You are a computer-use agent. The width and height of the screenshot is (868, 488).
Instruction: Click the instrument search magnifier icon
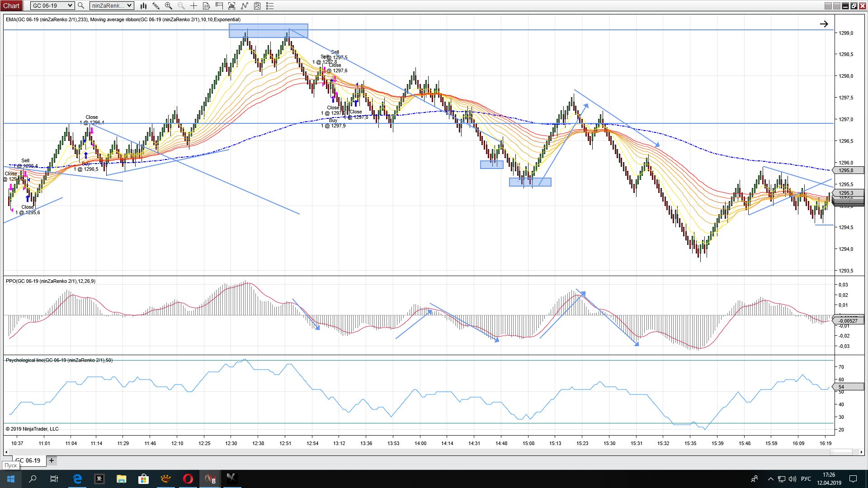[x=81, y=6]
